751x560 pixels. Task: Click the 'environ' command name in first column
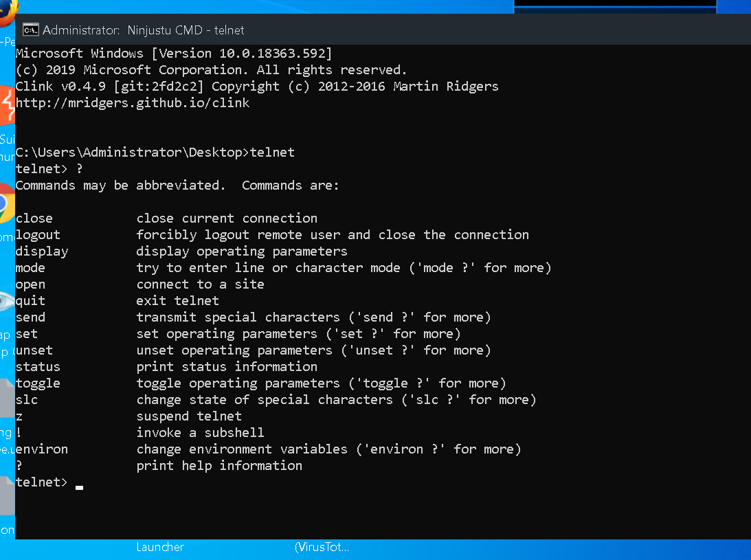click(42, 449)
